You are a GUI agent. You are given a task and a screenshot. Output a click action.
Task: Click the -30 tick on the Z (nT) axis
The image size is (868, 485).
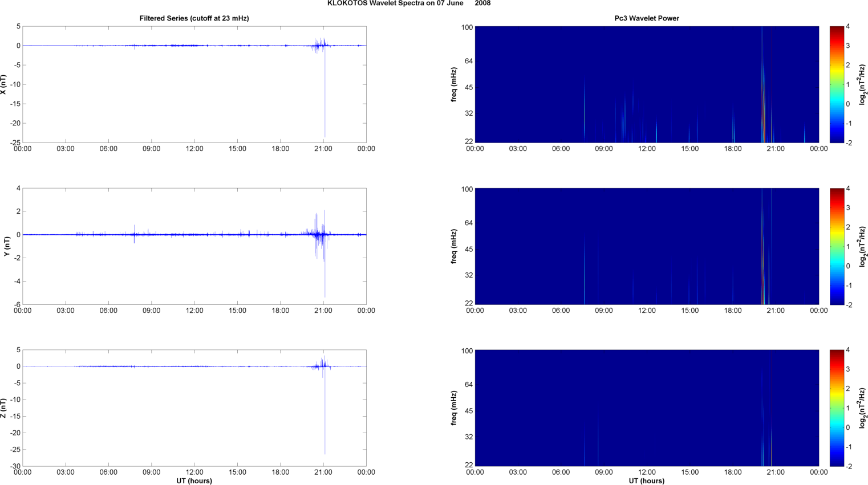pos(15,466)
